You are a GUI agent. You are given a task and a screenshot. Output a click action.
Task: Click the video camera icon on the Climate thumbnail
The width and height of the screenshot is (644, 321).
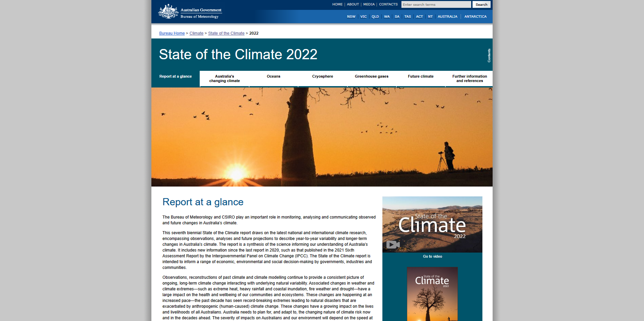pyautogui.click(x=393, y=244)
